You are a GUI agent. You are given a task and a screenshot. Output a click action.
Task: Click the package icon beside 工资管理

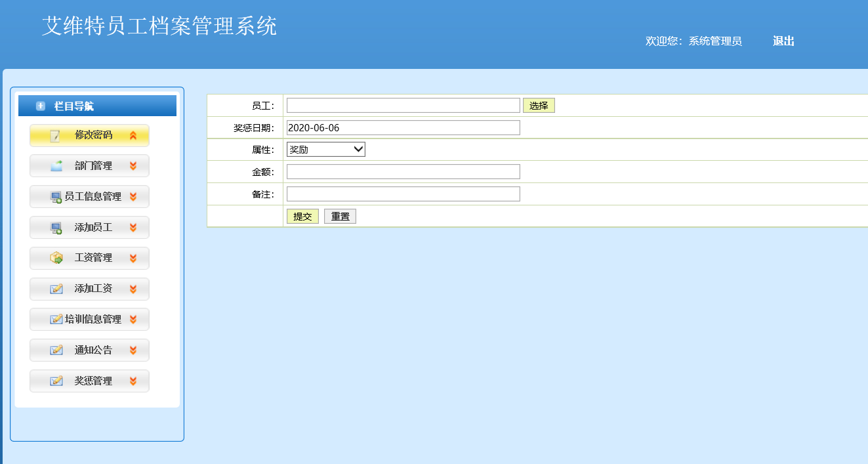pos(56,259)
